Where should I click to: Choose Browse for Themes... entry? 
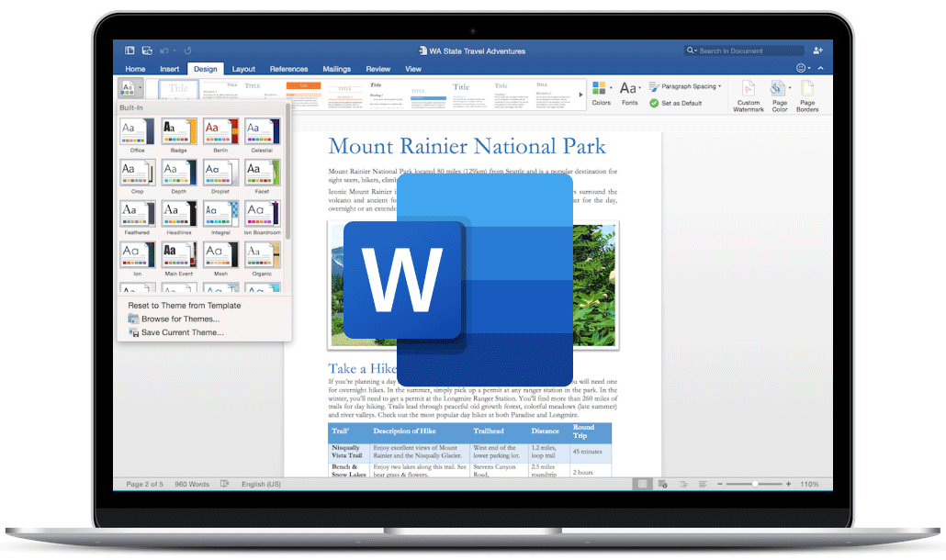tap(180, 319)
